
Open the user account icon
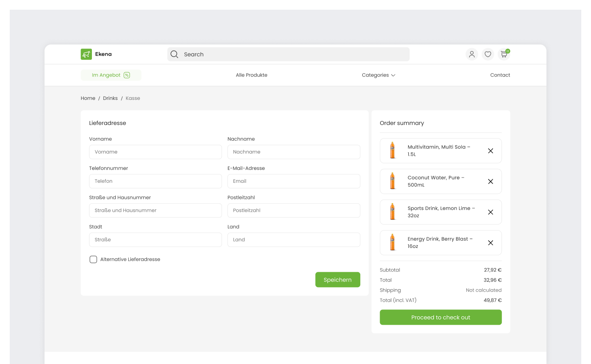(x=472, y=54)
